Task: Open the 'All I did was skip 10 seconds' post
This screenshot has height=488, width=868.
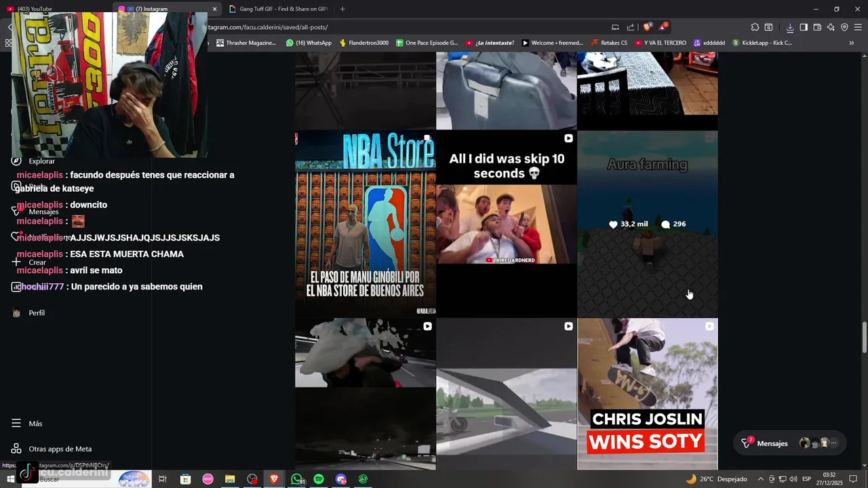Action: pyautogui.click(x=506, y=224)
